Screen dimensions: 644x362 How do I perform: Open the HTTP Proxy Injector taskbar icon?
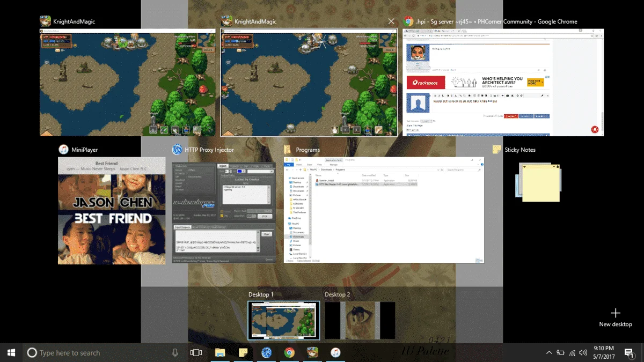pos(266,352)
